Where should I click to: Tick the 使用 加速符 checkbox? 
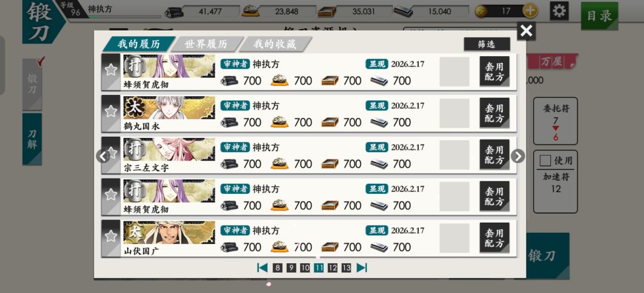[544, 161]
